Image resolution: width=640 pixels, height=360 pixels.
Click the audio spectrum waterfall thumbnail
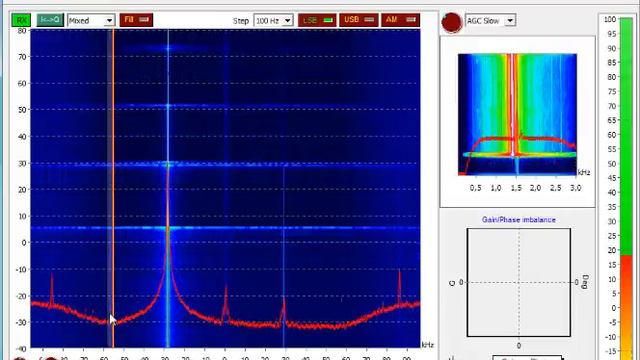click(517, 115)
